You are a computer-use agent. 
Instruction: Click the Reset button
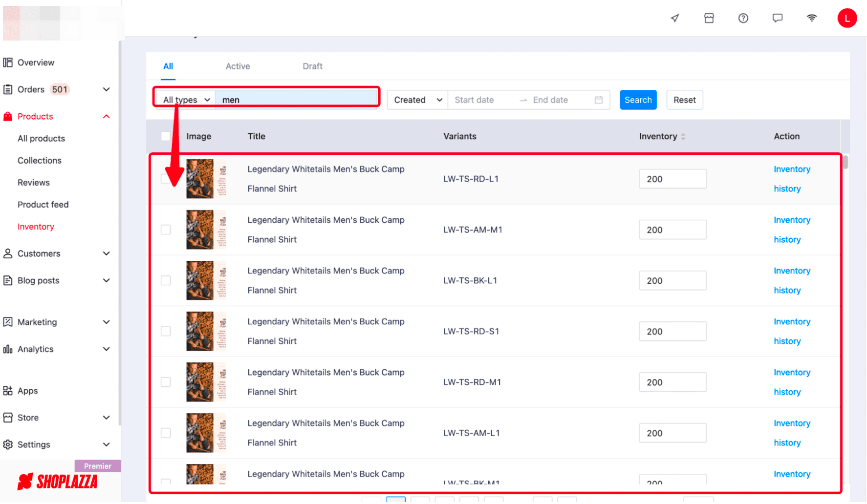pyautogui.click(x=684, y=100)
